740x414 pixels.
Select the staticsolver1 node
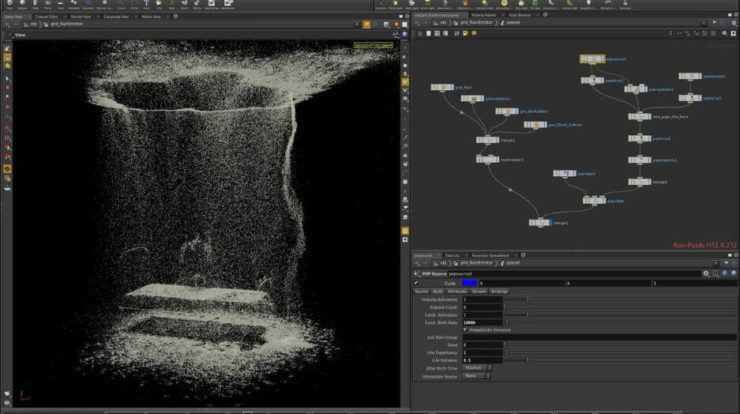pos(487,159)
